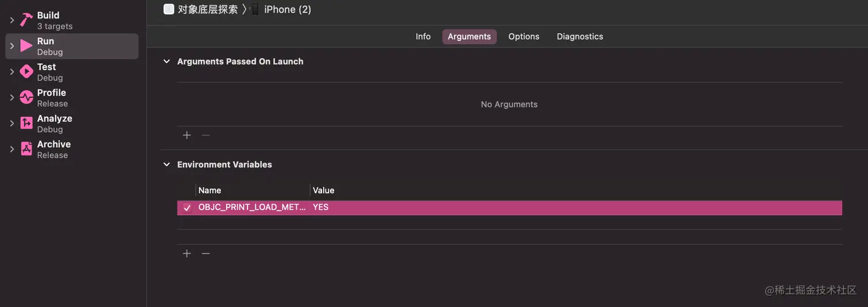This screenshot has height=307, width=868.
Task: Uncheck the OBJC_PRINT_LOAD_MET... variable checkbox
Action: click(x=187, y=208)
